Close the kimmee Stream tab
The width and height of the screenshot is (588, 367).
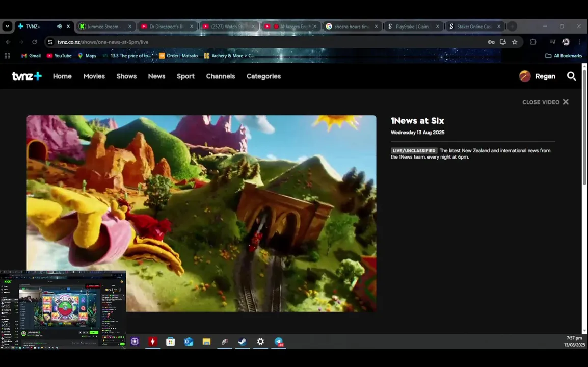(x=130, y=27)
